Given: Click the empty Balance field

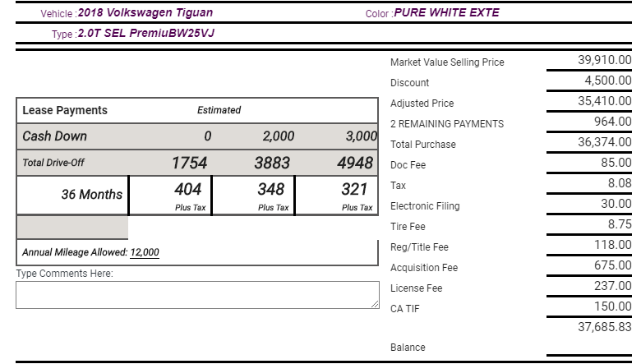Looking at the screenshot, I should (589, 347).
